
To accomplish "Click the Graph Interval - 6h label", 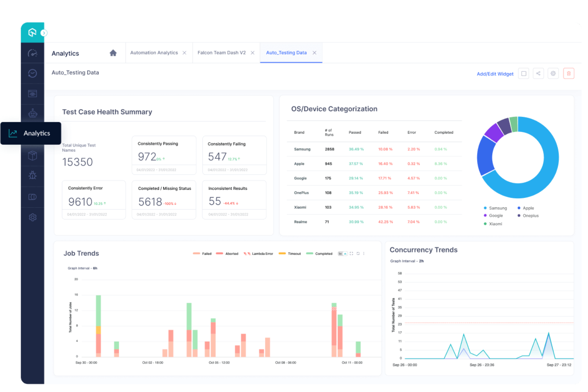I will (x=83, y=268).
